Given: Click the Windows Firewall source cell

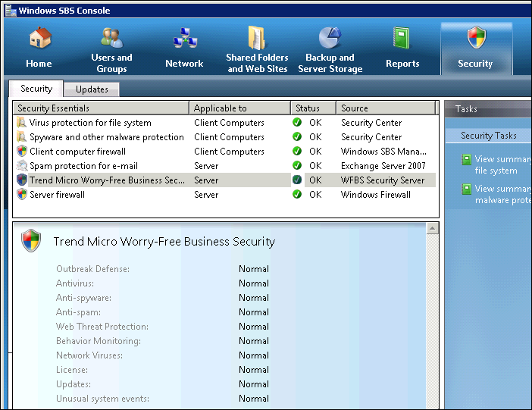Looking at the screenshot, I should click(x=376, y=195).
